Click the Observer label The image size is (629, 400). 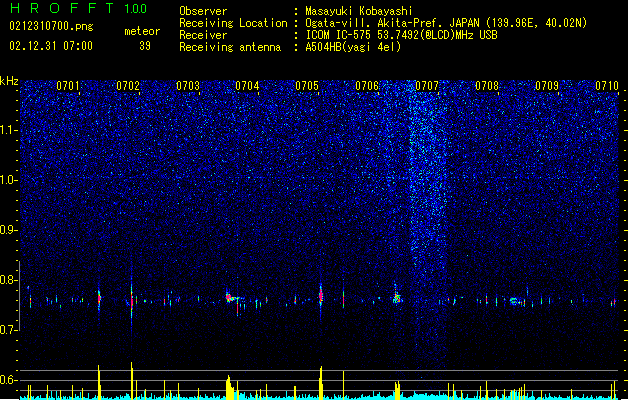[x=203, y=11]
